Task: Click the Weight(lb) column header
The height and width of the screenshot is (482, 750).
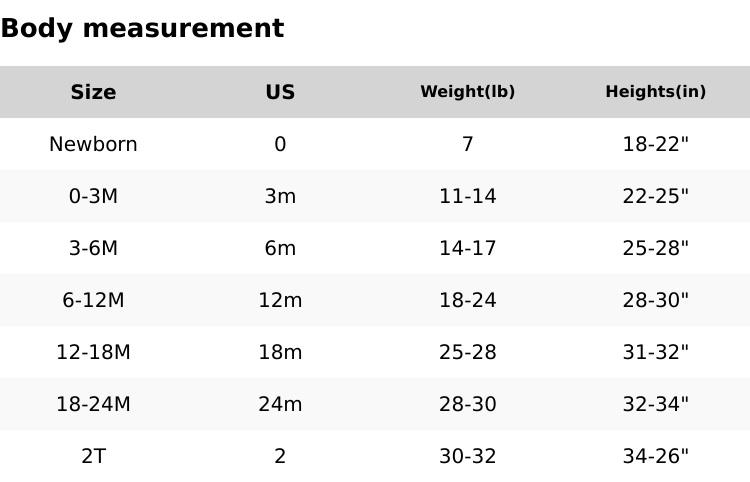Action: click(x=467, y=92)
